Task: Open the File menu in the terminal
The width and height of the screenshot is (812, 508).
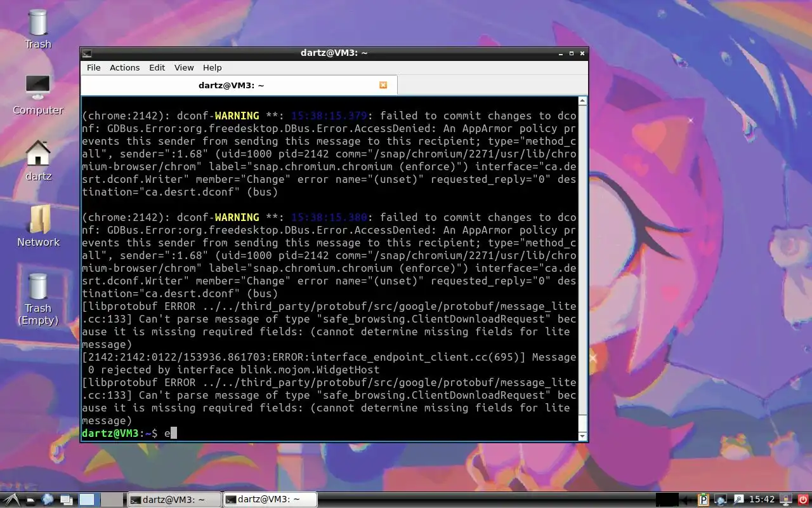Action: (x=93, y=67)
